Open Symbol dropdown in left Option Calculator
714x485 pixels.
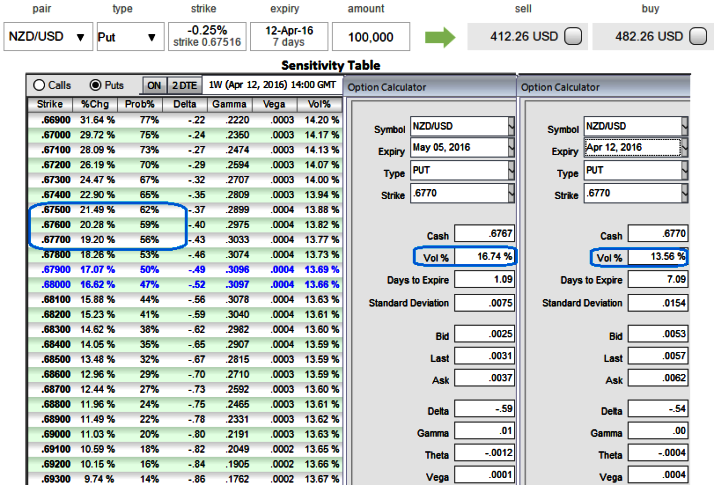click(512, 126)
